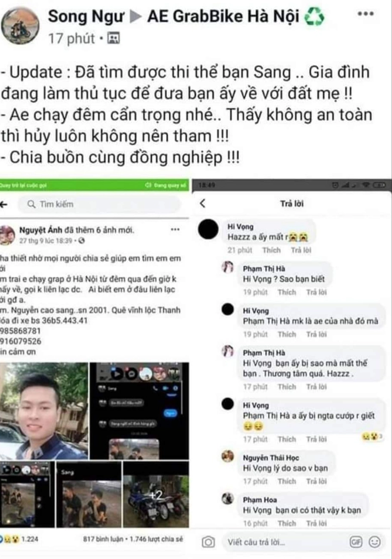Image resolution: width=392 pixels, height=559 pixels.
Task: Click the Song Ngư author name
Action: [x=86, y=17]
